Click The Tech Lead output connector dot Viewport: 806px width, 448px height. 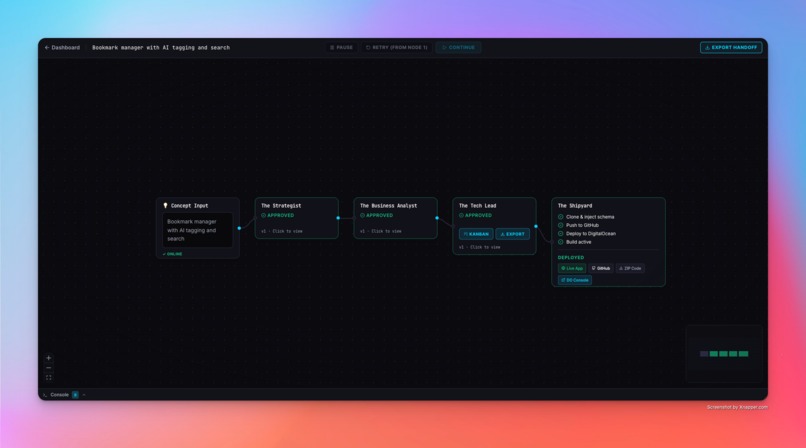[536, 226]
